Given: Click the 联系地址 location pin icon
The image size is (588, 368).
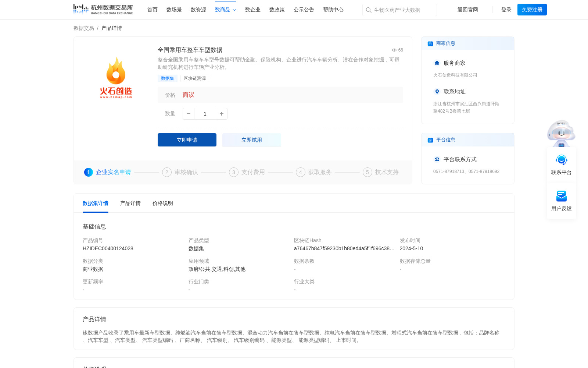Looking at the screenshot, I should coord(437,92).
